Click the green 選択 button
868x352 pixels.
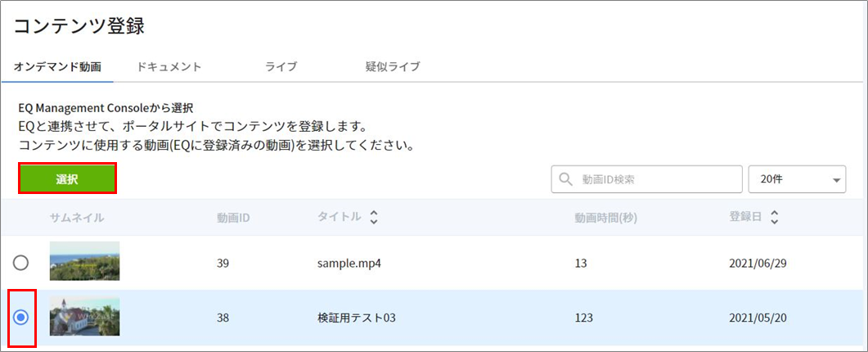(68, 178)
